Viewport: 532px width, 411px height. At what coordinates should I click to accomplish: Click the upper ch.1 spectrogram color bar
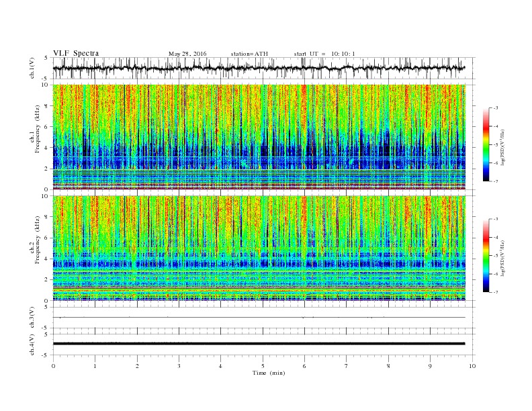tap(486, 145)
